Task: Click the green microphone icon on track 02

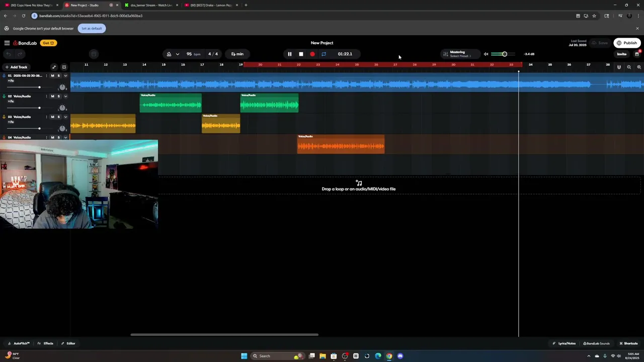Action: coord(4,97)
